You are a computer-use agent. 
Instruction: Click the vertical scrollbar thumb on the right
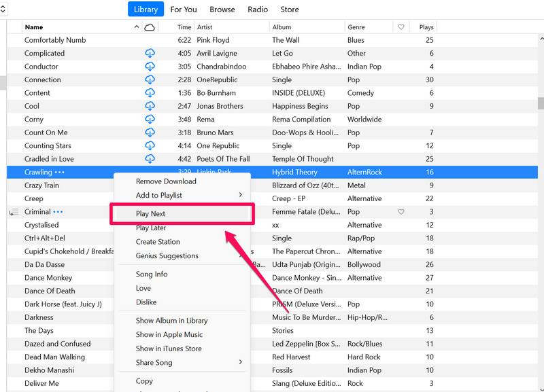[x=540, y=103]
